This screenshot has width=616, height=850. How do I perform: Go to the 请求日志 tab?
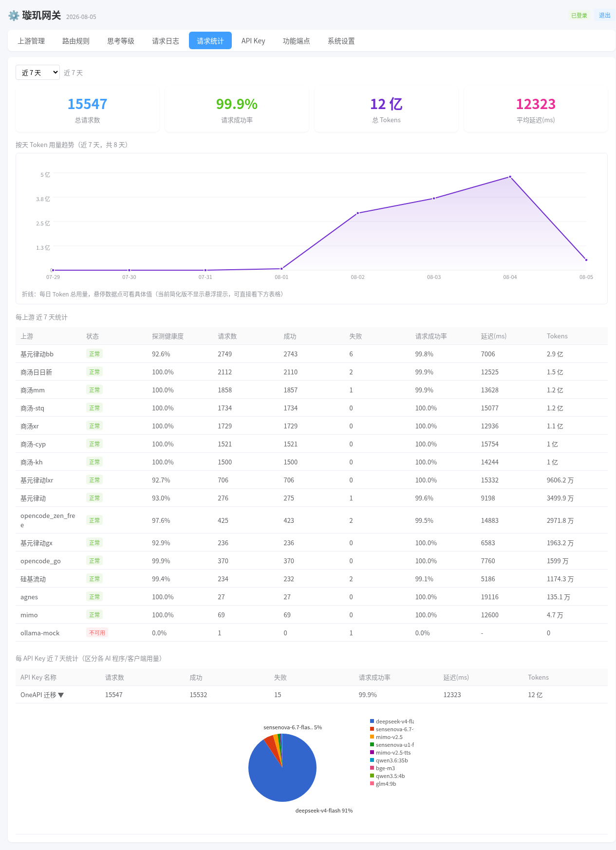click(x=166, y=41)
